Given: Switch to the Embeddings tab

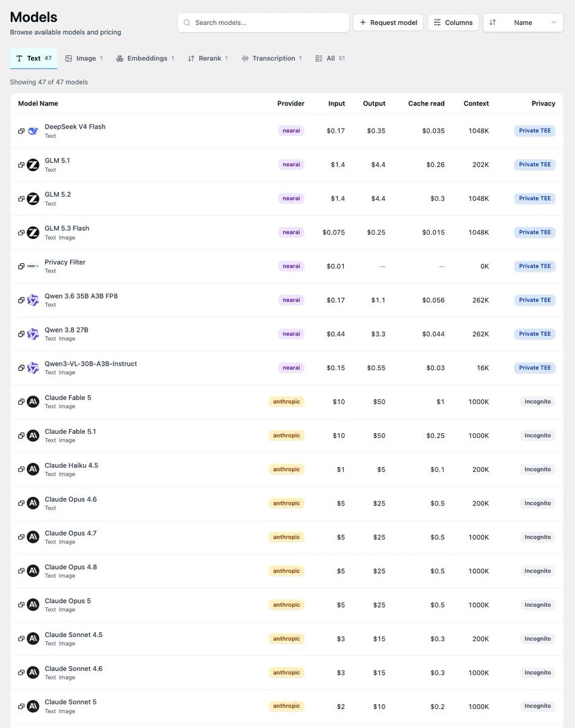Looking at the screenshot, I should 145,58.
